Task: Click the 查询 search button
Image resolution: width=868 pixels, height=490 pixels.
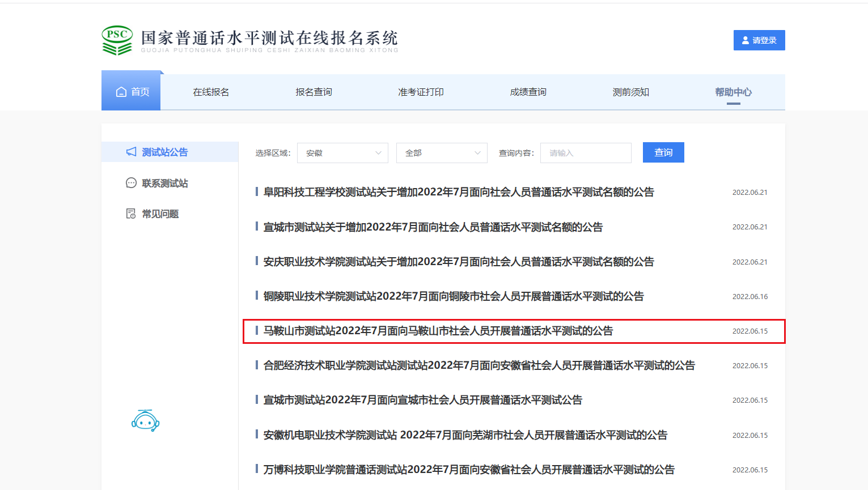Action: [x=663, y=152]
